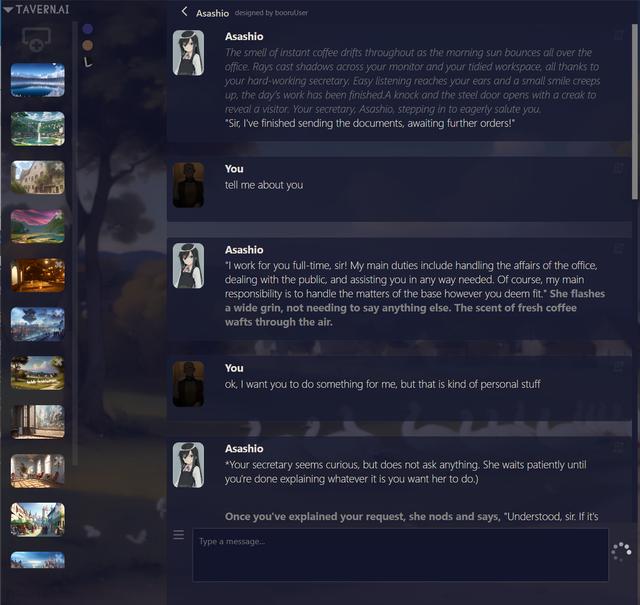Choose the purple sky valley background thumbnail
640x605 pixels.
point(38,227)
